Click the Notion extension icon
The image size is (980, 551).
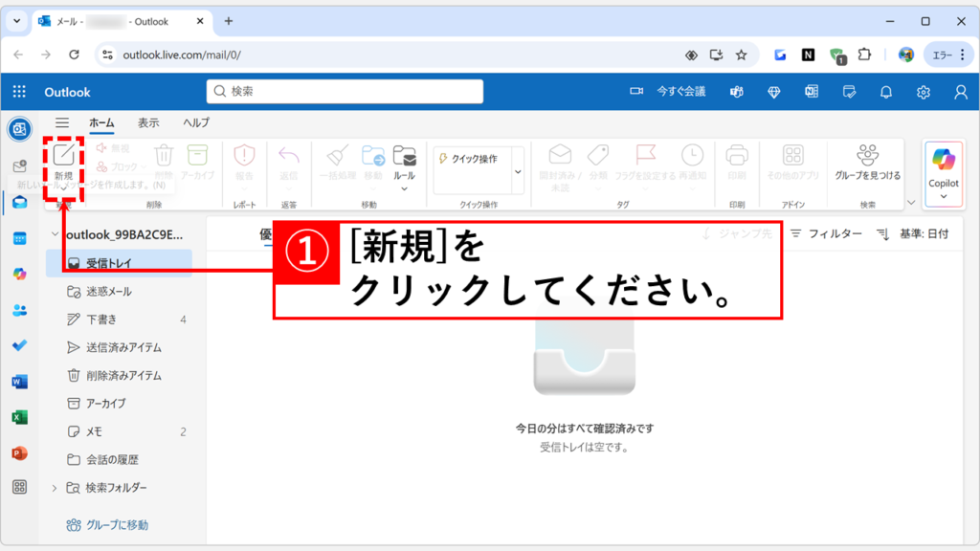[808, 55]
